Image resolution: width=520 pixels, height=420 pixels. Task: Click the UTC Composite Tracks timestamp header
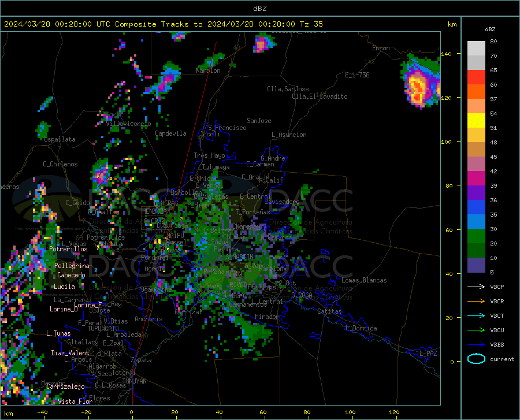tap(162, 24)
